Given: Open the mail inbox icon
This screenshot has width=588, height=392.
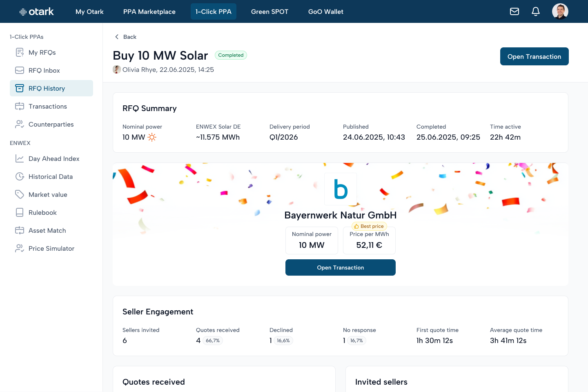Looking at the screenshot, I should click(x=514, y=11).
